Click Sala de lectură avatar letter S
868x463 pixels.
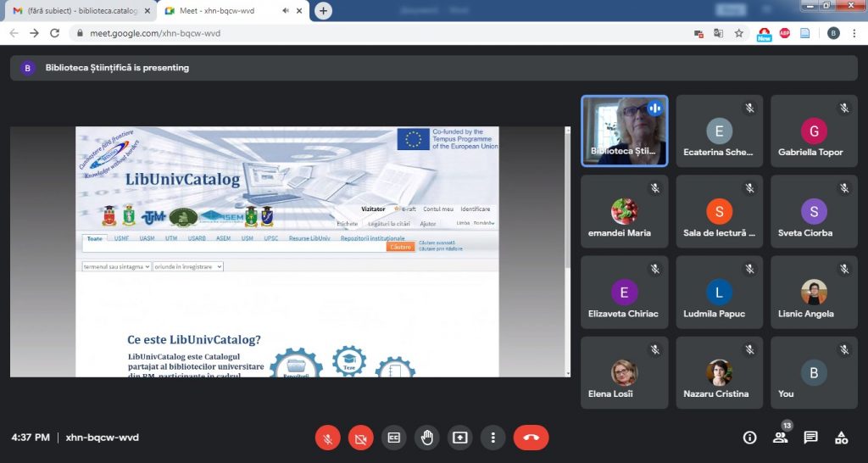coord(719,211)
